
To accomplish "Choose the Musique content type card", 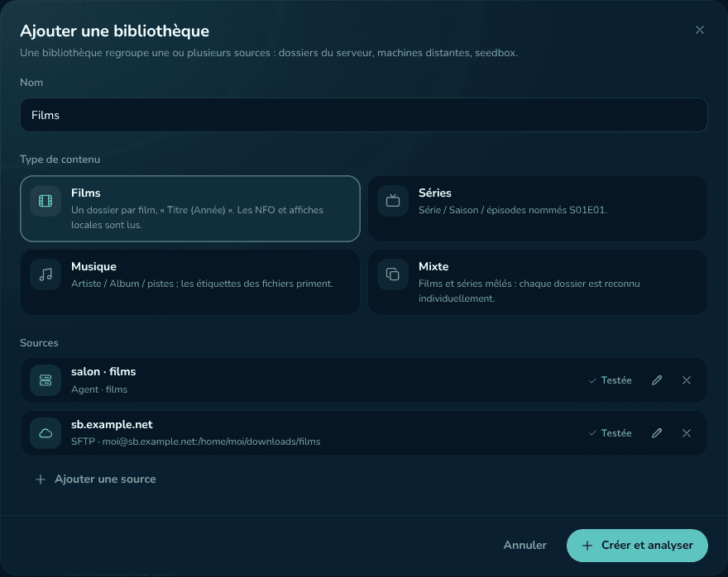I will point(190,282).
